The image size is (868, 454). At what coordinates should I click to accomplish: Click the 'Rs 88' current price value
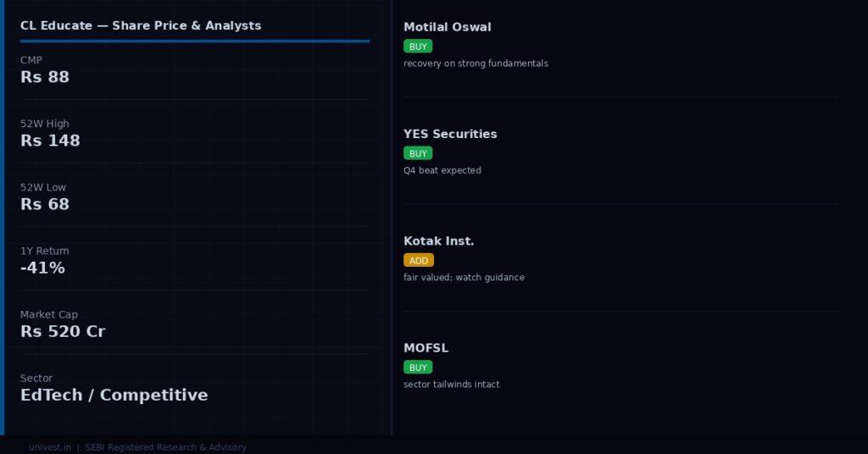coord(45,77)
